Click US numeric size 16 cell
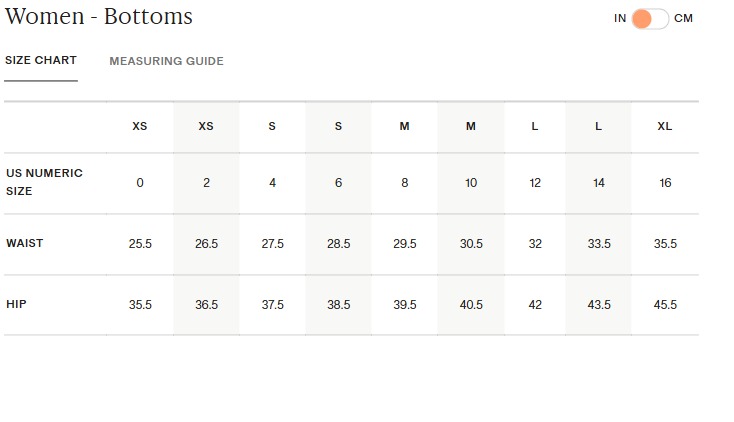This screenshot has width=734, height=422. pyautogui.click(x=665, y=183)
